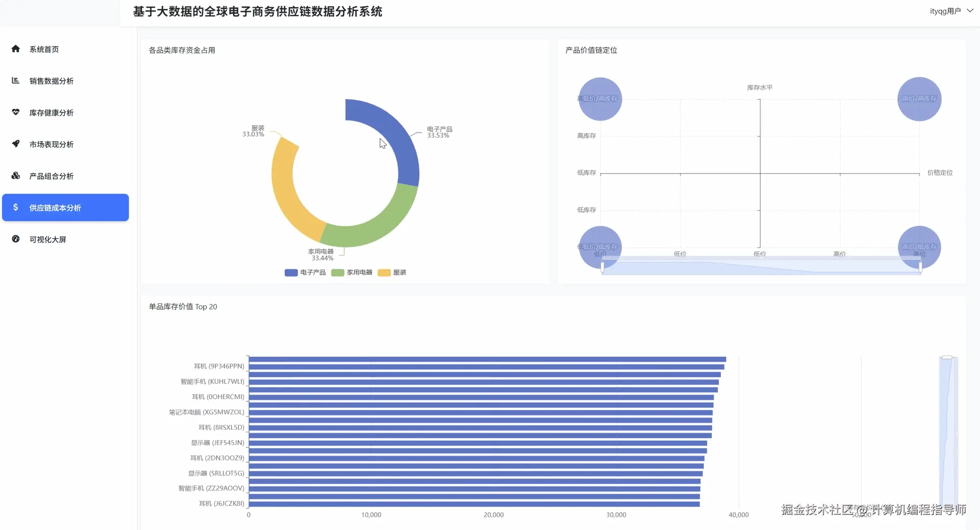Open the ityqg用户 account menu
This screenshot has width=980, height=530.
click(x=945, y=11)
